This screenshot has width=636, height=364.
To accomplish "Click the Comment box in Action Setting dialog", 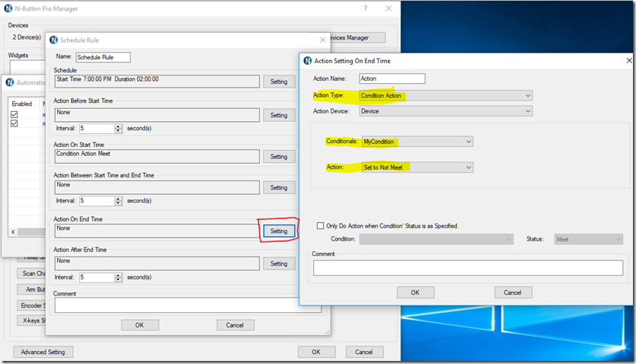I will point(468,268).
